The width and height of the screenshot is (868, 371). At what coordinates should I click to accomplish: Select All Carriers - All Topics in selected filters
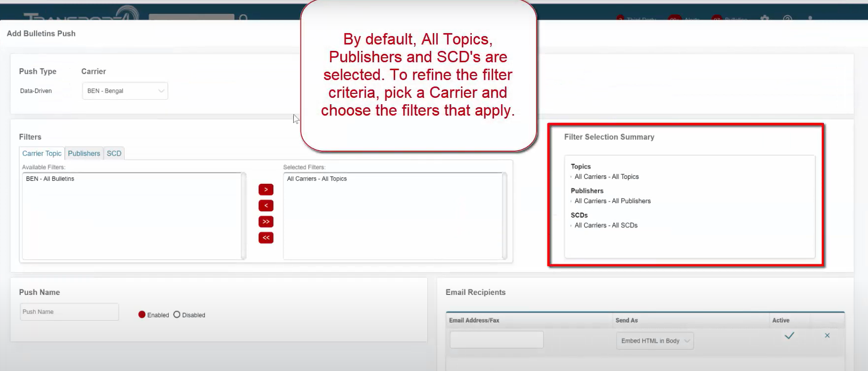pyautogui.click(x=317, y=179)
